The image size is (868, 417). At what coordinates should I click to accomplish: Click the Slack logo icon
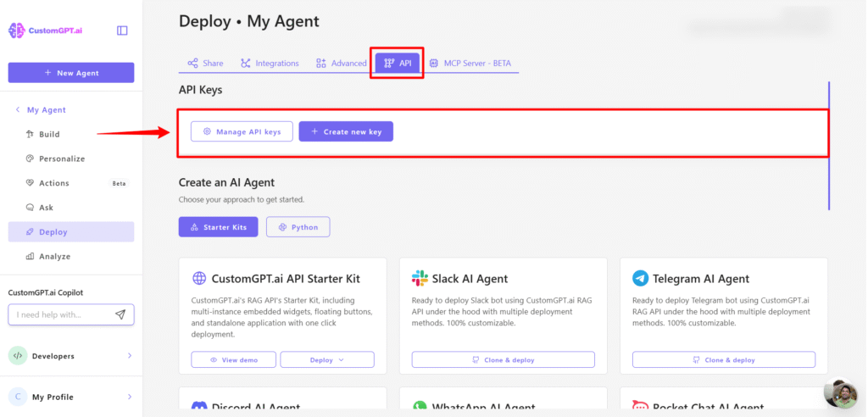point(420,278)
